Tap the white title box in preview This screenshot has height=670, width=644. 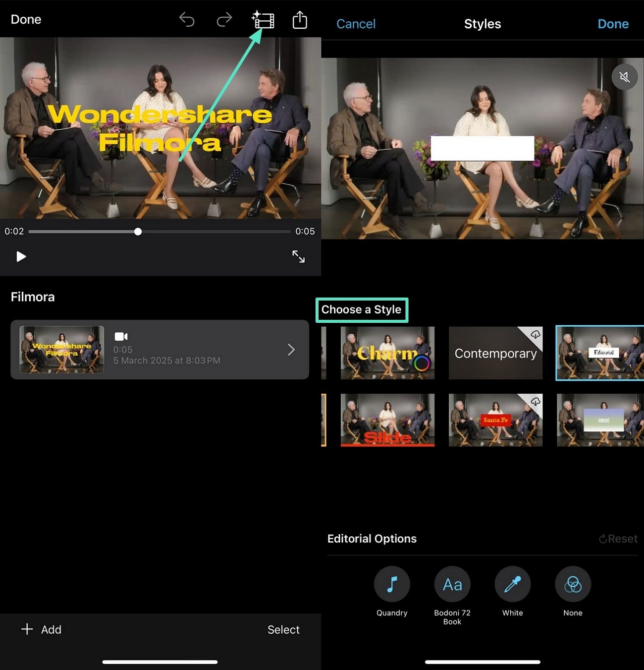(x=482, y=148)
